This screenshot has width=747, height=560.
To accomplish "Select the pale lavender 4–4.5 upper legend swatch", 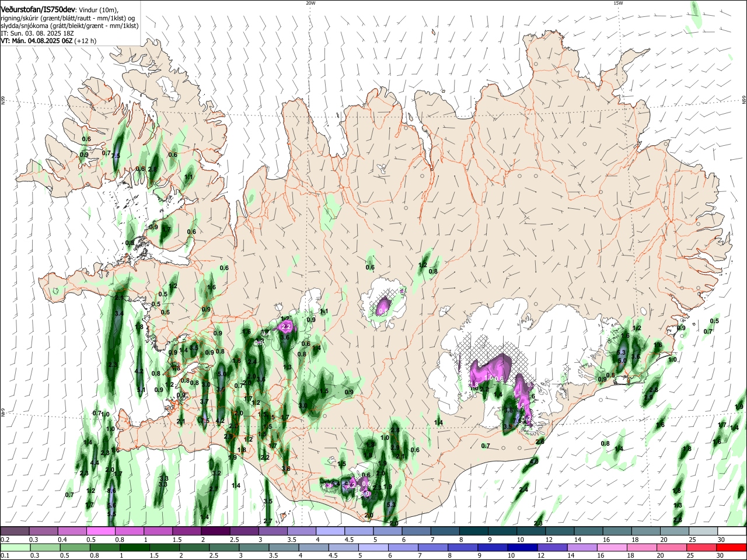I will pyautogui.click(x=330, y=531).
